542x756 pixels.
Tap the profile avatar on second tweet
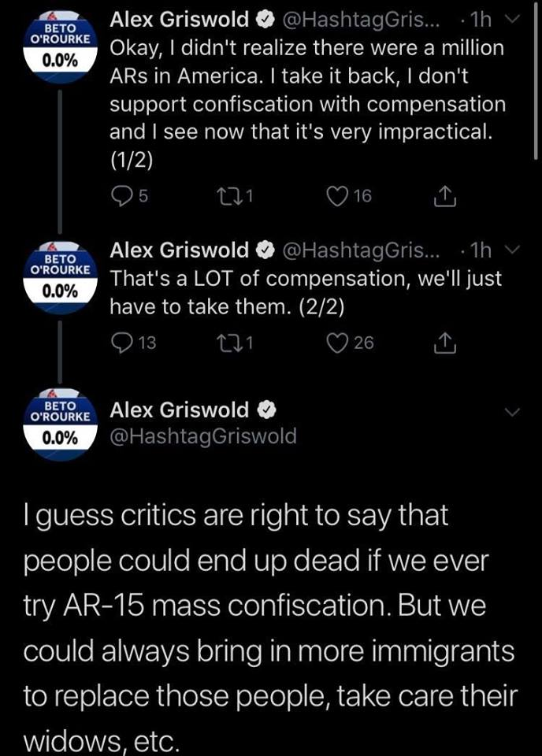60,278
